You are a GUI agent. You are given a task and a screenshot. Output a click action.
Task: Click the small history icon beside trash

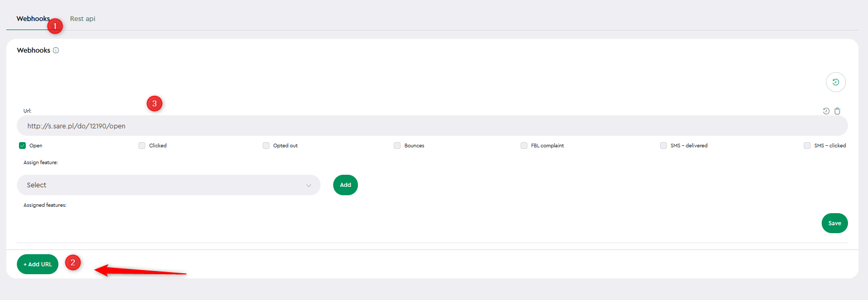pyautogui.click(x=826, y=111)
